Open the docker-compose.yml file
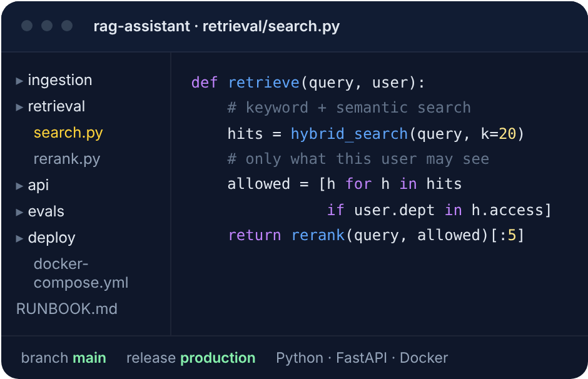Viewport: 588px width, 379px height. pyautogui.click(x=81, y=273)
